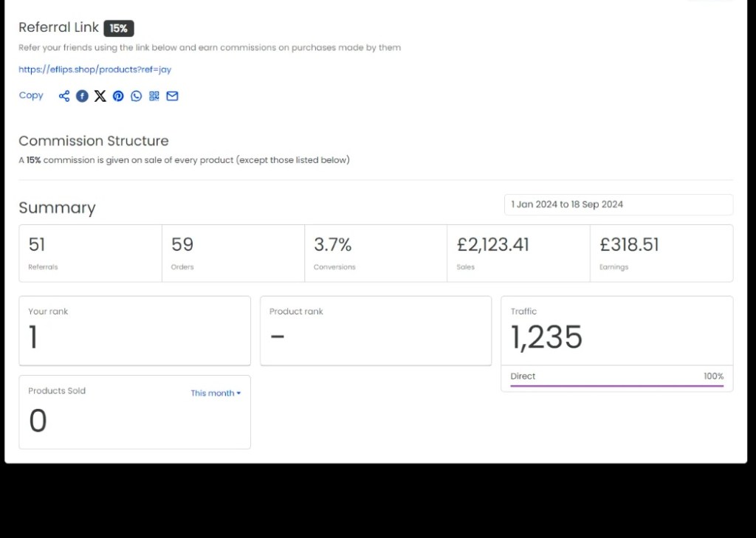
Task: Share referral link on Pinterest
Action: point(118,96)
